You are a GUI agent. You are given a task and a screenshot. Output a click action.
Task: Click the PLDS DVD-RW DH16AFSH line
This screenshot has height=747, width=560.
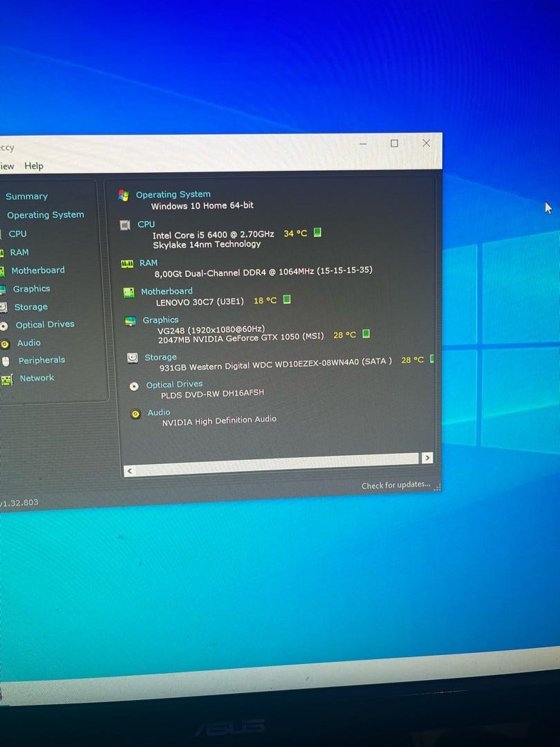tap(212, 394)
